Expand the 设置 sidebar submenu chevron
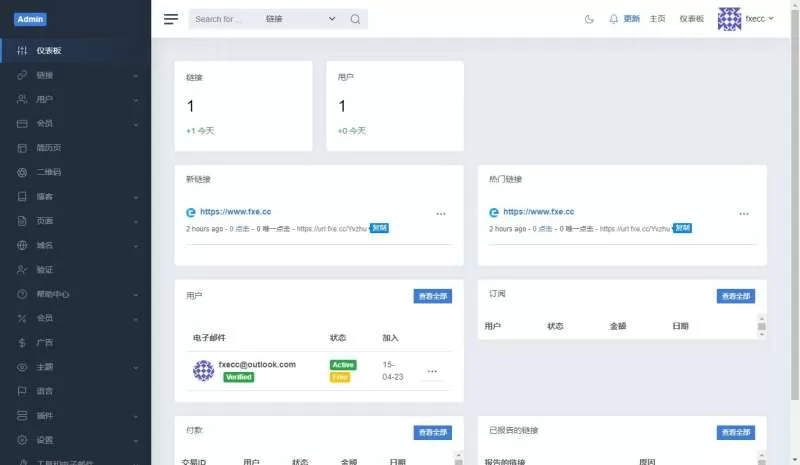The height and width of the screenshot is (465, 800). coord(136,441)
